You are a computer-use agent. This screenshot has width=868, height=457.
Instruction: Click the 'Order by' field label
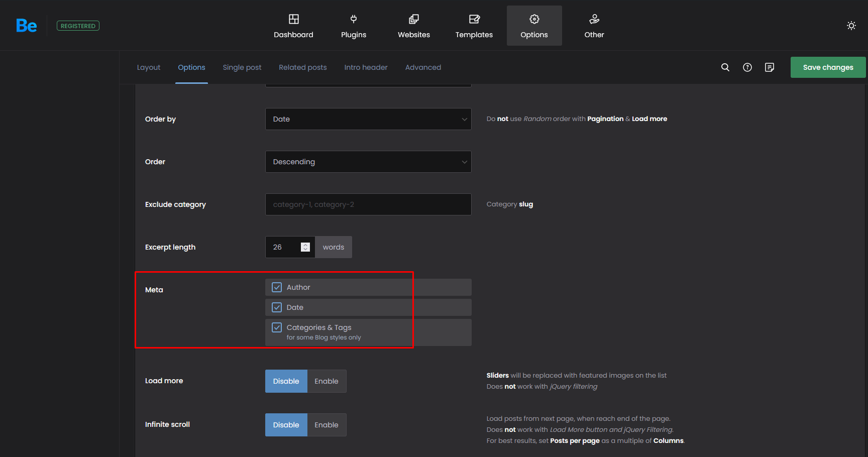click(160, 119)
